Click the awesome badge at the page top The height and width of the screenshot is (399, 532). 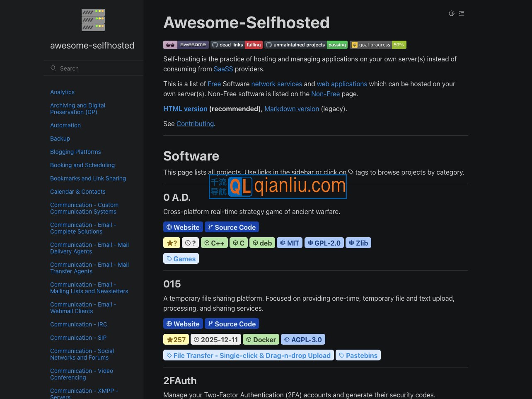pyautogui.click(x=186, y=44)
